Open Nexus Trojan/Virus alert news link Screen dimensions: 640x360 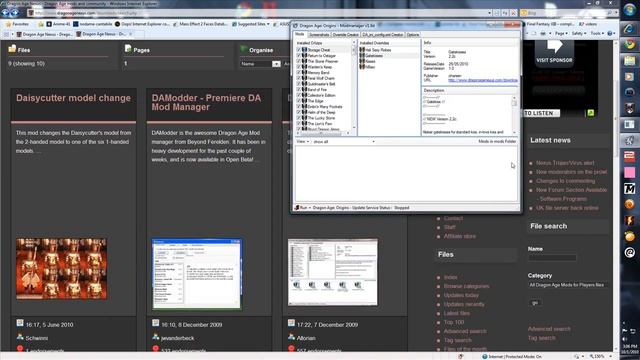[x=565, y=163]
